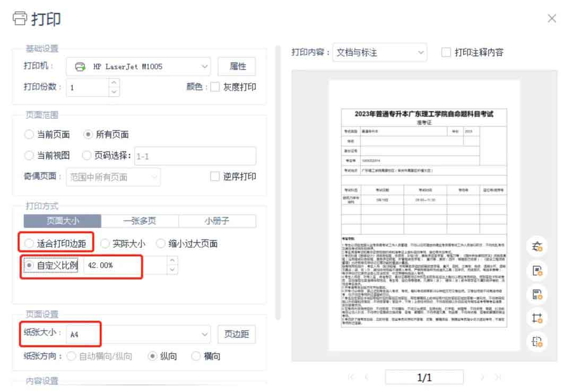Open the 页边距 margins button
The width and height of the screenshot is (573, 392).
pyautogui.click(x=236, y=335)
